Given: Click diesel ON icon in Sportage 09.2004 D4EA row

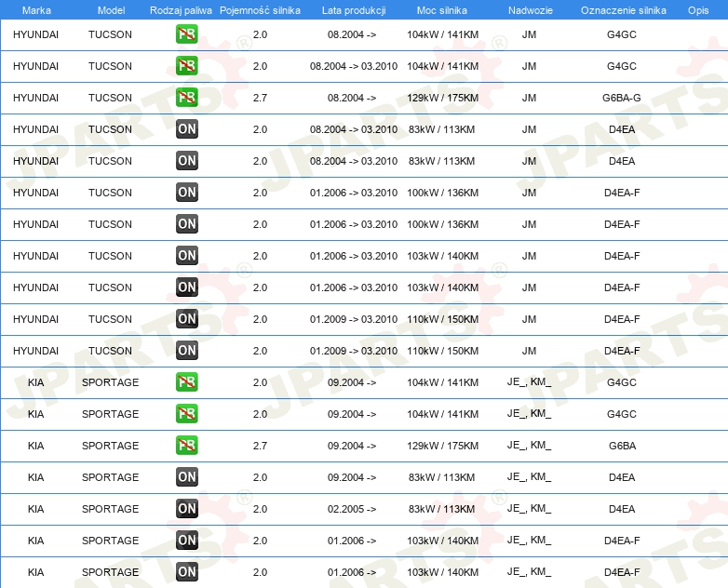Looking at the screenshot, I should tap(186, 477).
